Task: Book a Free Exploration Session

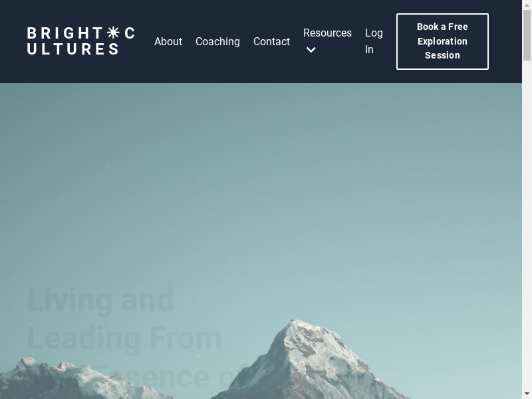Action: [x=442, y=41]
